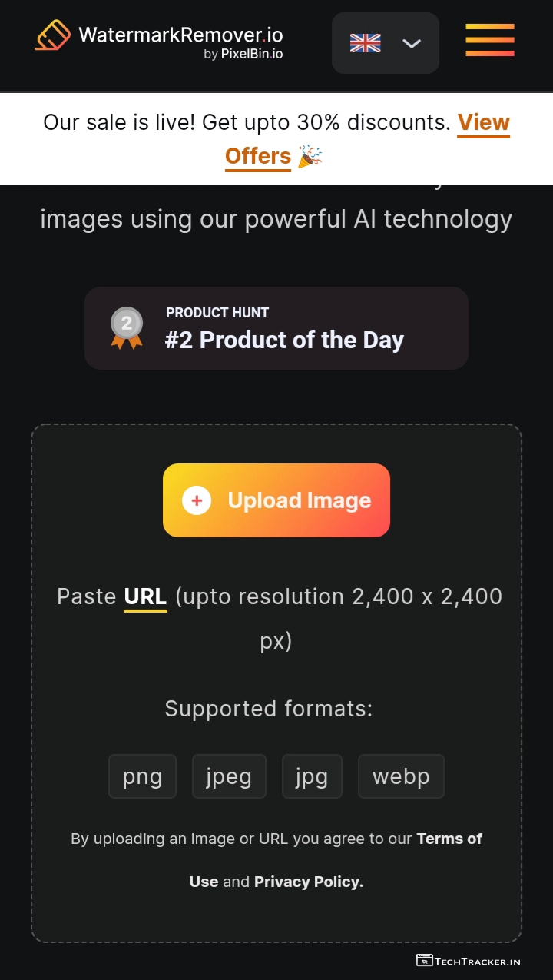Expand the language selector chevron

pyautogui.click(x=412, y=43)
